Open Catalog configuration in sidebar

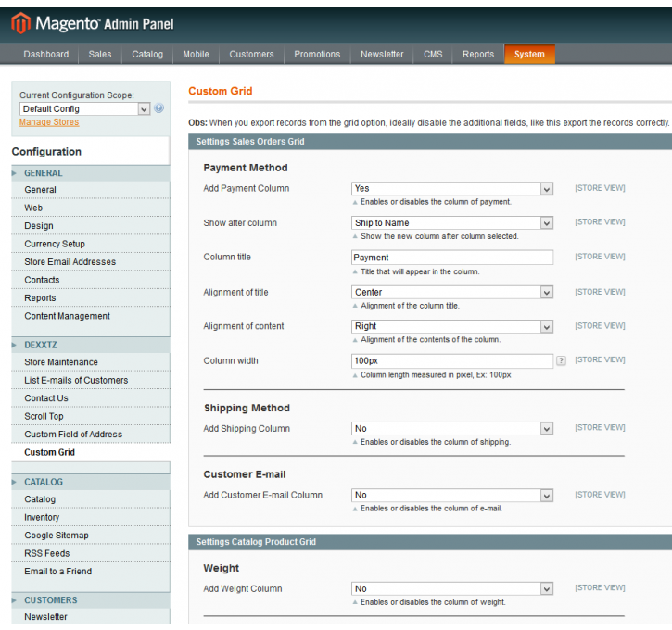coord(91,499)
